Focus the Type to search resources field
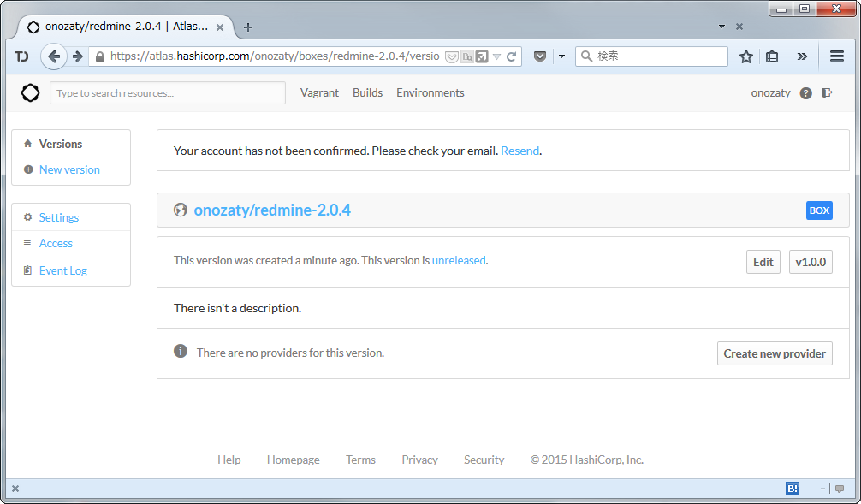Screen dimensions: 861x504 click(168, 92)
